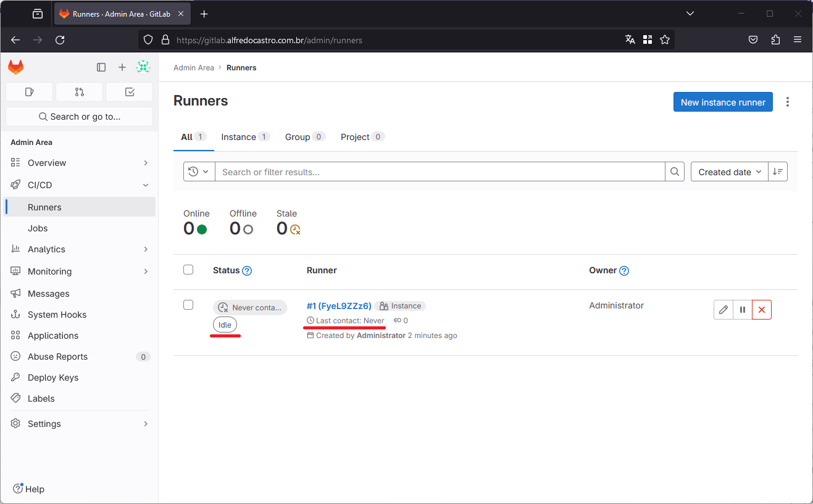This screenshot has width=813, height=504.
Task: Click the search magnifier button
Action: 675,172
